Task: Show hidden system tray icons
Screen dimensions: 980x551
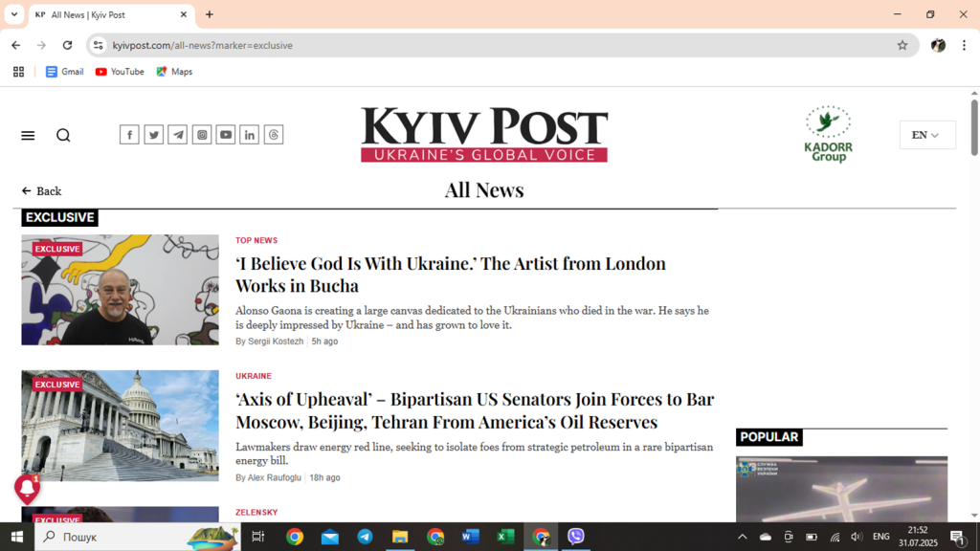Action: pyautogui.click(x=743, y=537)
